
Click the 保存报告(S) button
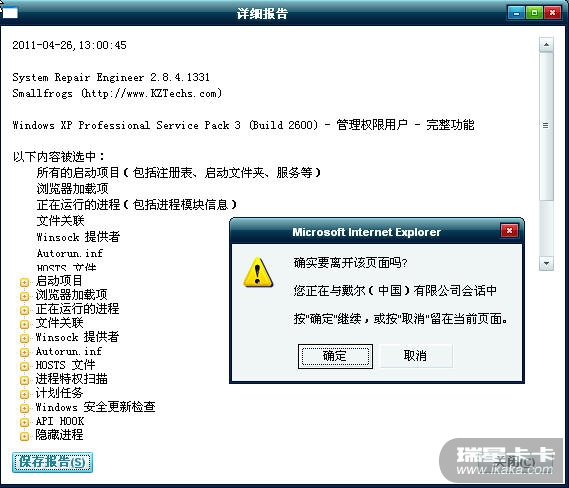pyautogui.click(x=52, y=462)
